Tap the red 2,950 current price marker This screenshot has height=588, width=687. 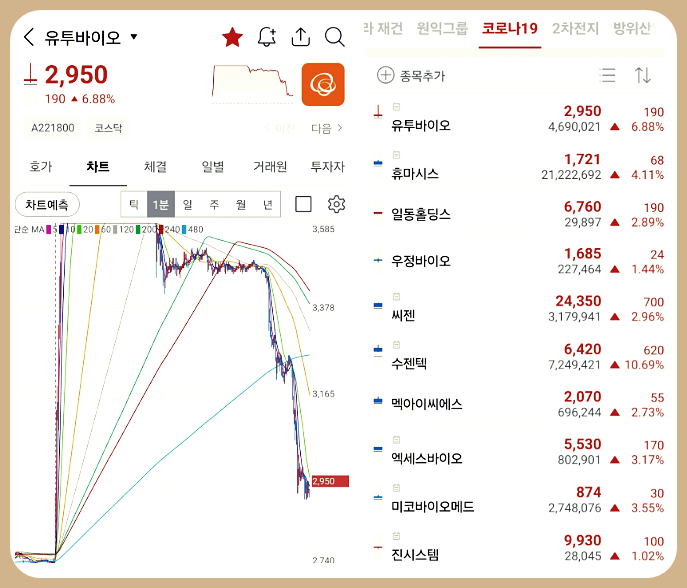[330, 481]
